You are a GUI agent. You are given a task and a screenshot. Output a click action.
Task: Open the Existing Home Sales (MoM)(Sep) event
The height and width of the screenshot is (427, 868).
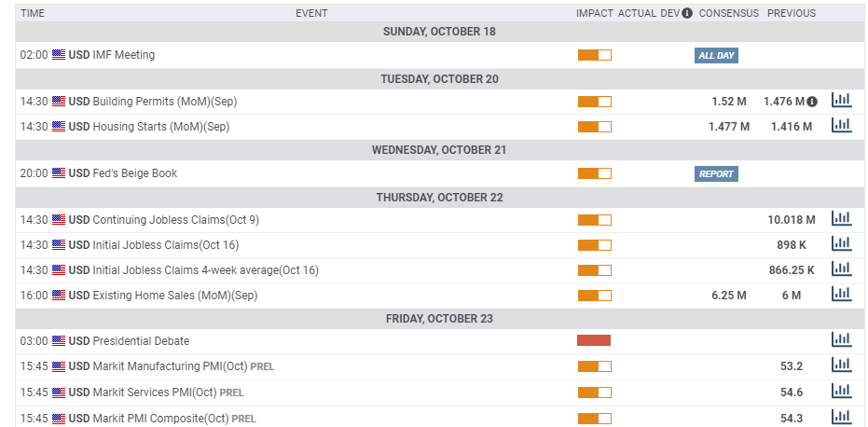tap(175, 296)
